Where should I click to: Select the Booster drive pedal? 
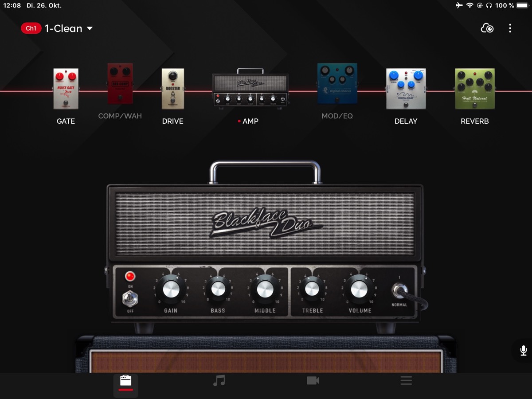172,89
